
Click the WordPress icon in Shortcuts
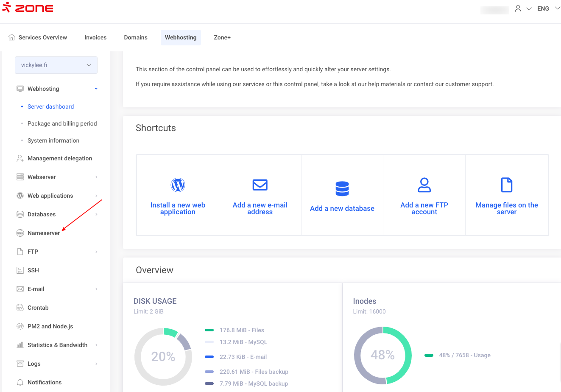coord(178,185)
